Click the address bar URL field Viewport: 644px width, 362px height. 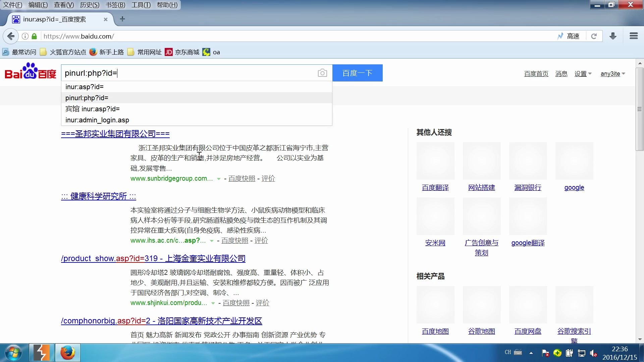tap(299, 36)
